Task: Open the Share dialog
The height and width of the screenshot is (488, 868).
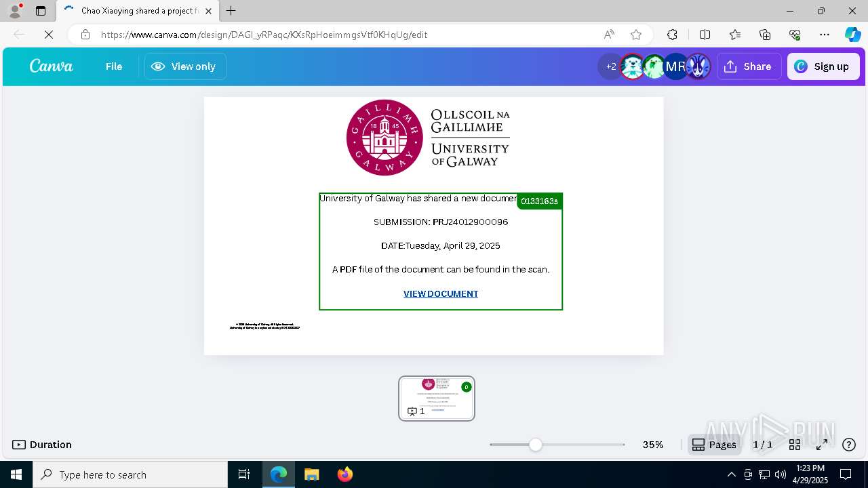Action: (749, 66)
